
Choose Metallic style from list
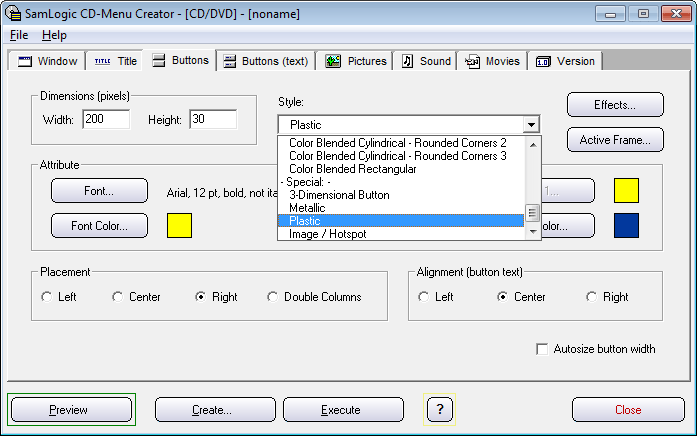click(x=401, y=208)
